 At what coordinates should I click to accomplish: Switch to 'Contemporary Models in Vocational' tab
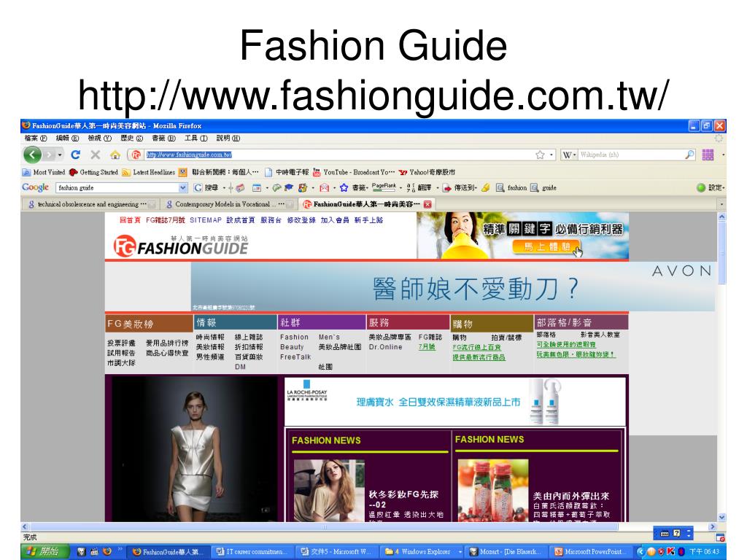pos(228,204)
